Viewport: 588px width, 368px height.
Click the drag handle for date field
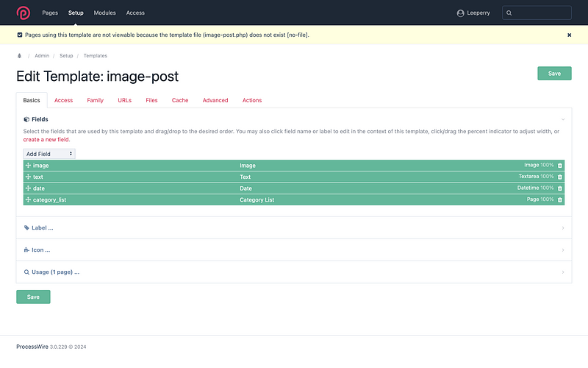[x=28, y=188]
